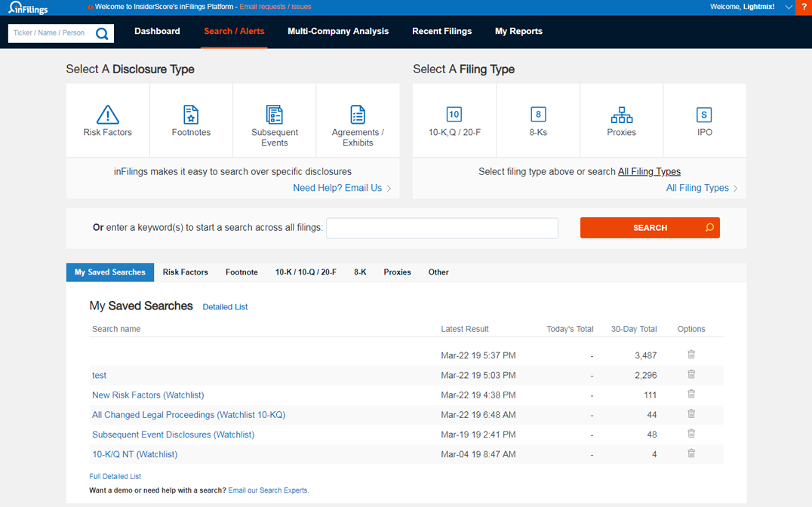Open help via the orange question mark

804,8
